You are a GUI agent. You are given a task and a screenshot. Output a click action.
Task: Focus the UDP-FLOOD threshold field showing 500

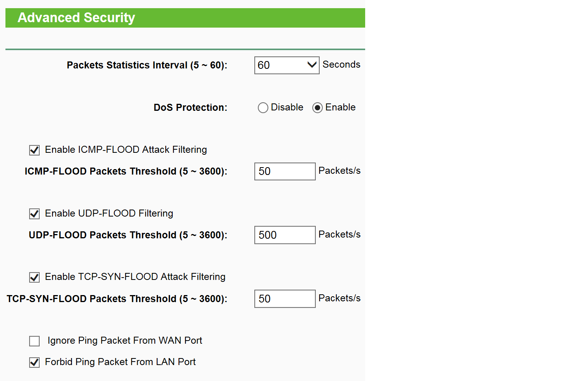[285, 235]
